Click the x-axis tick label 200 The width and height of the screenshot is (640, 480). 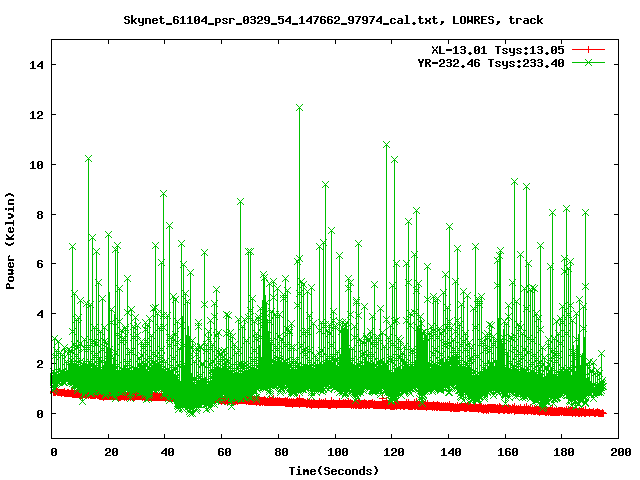point(621,452)
